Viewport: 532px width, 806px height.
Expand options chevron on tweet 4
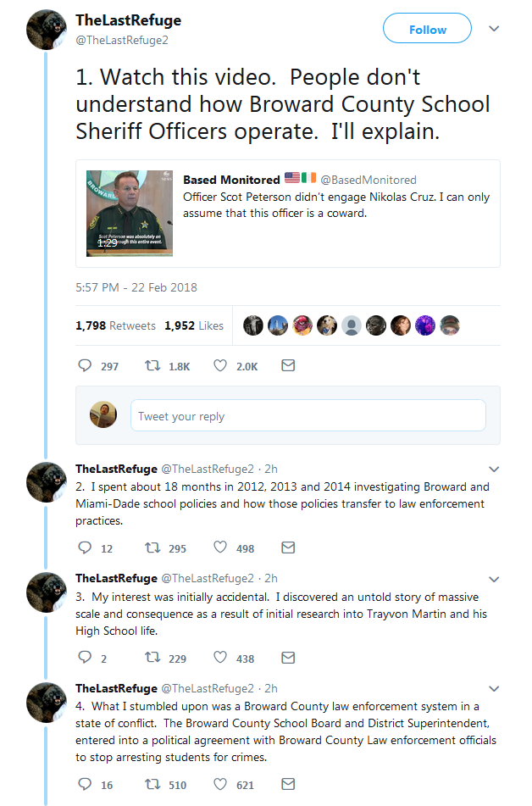pyautogui.click(x=494, y=688)
